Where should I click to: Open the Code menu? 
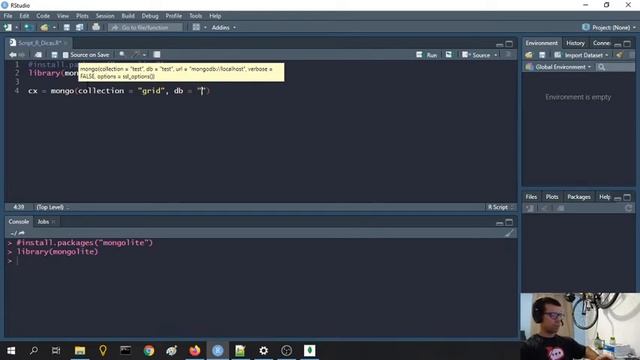pos(43,16)
